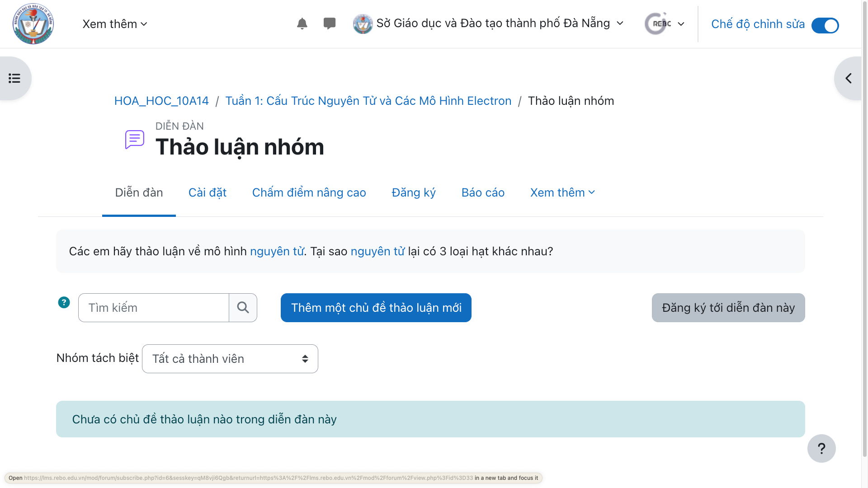The width and height of the screenshot is (868, 488).
Task: Open the Cài đặt tab
Action: point(208,193)
